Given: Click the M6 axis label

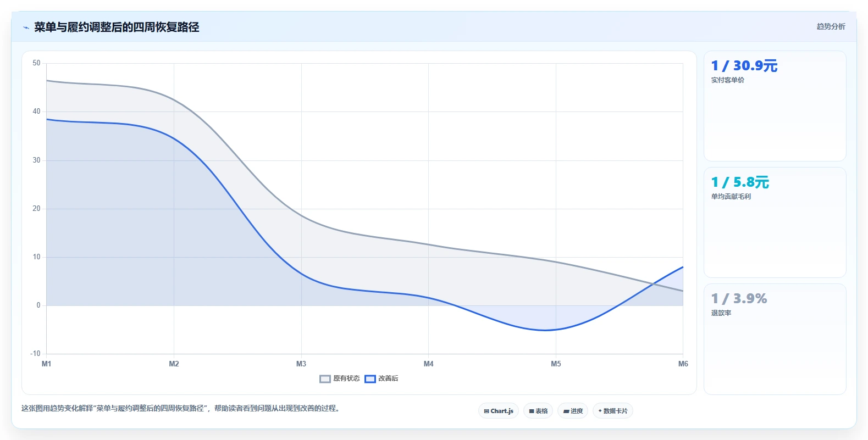Looking at the screenshot, I should [683, 364].
